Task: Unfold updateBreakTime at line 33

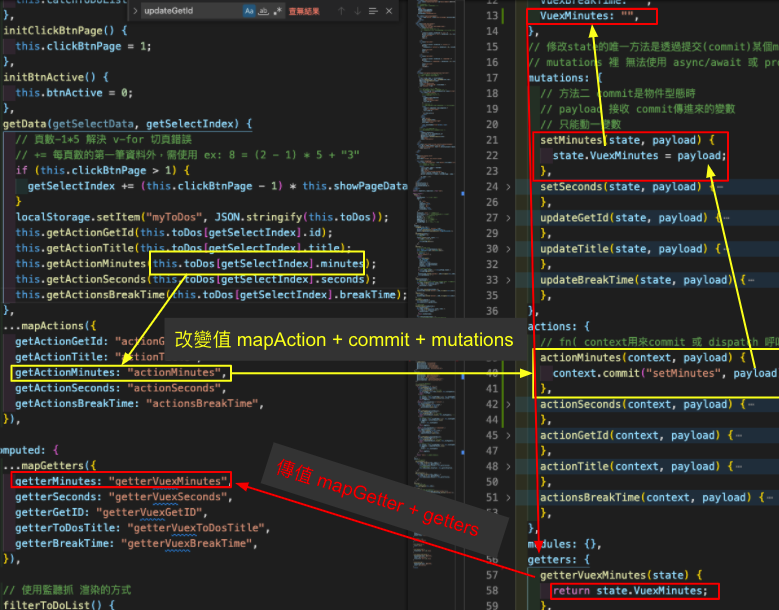Action: tap(508, 280)
